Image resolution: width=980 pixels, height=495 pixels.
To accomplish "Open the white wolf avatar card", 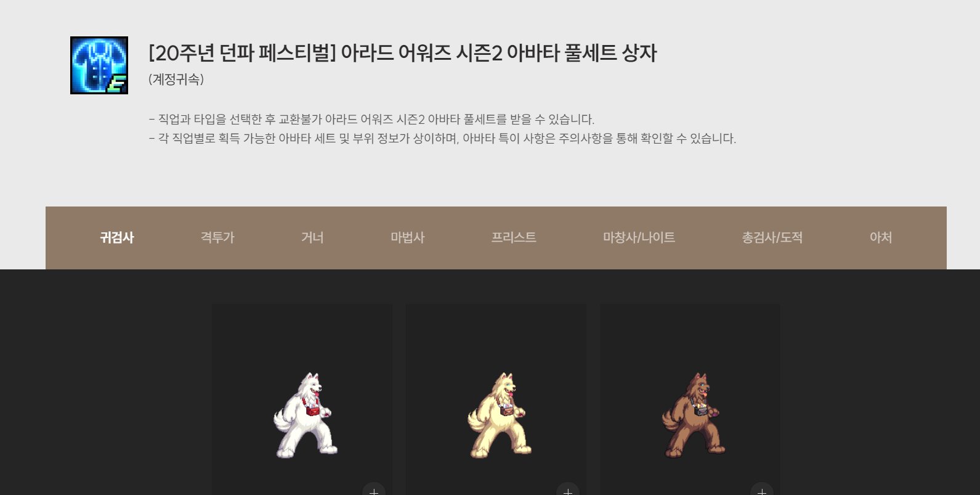I will (302, 399).
